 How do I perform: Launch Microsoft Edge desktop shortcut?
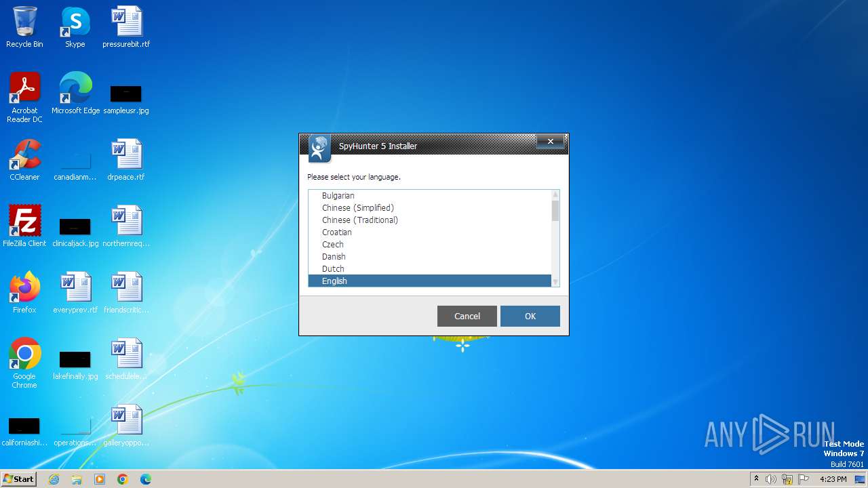coord(75,94)
